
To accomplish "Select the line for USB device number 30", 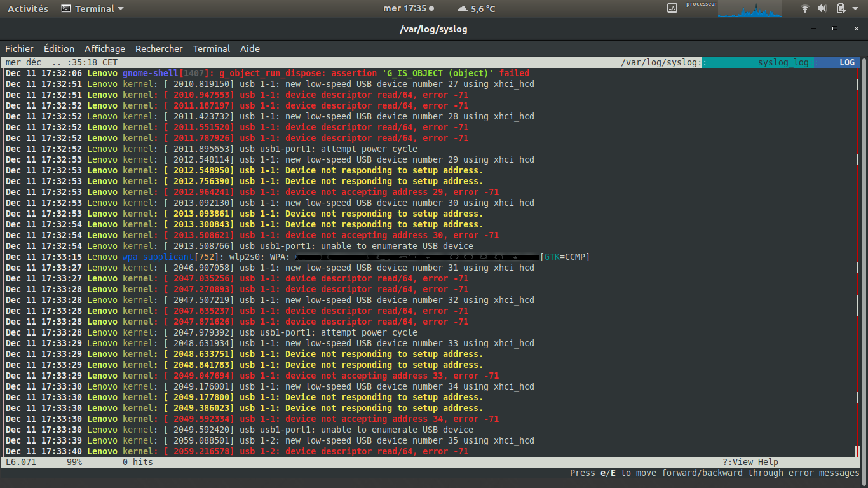I will [x=270, y=203].
